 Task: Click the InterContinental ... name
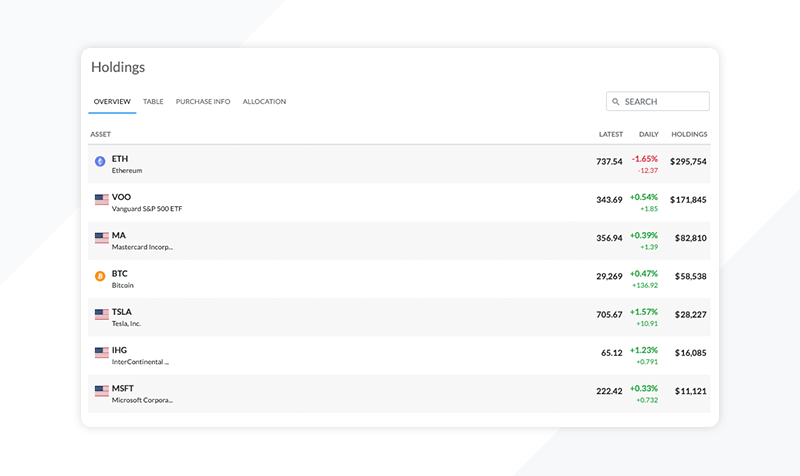pyautogui.click(x=140, y=362)
